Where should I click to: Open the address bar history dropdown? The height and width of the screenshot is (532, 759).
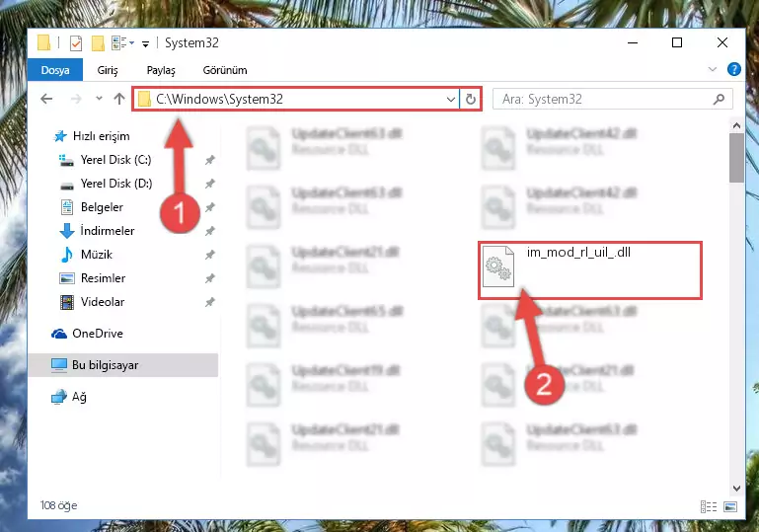[x=451, y=100]
